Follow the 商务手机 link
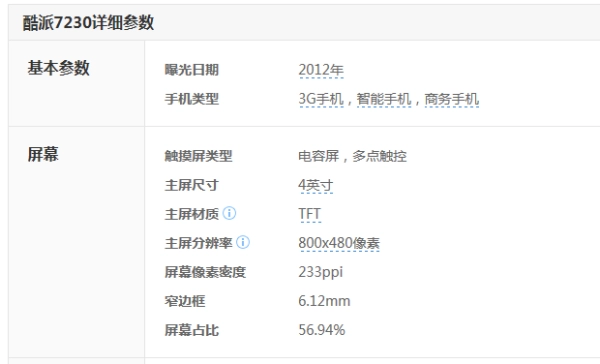 pos(452,99)
